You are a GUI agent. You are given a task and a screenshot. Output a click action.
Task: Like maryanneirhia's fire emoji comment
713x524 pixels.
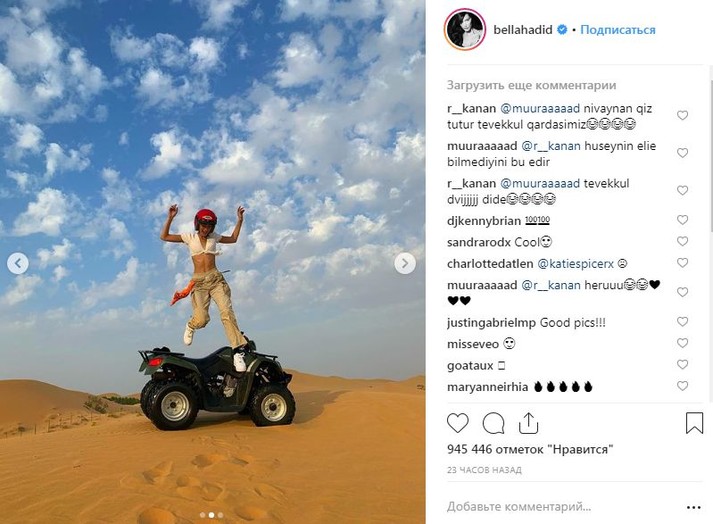[x=682, y=386]
